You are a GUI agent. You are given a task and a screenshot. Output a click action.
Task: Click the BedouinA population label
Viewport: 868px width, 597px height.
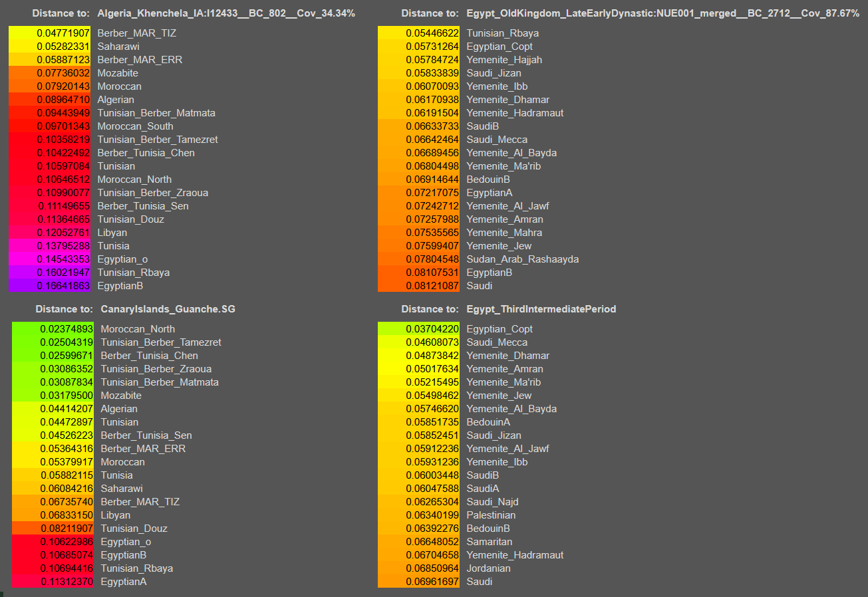pos(488,422)
